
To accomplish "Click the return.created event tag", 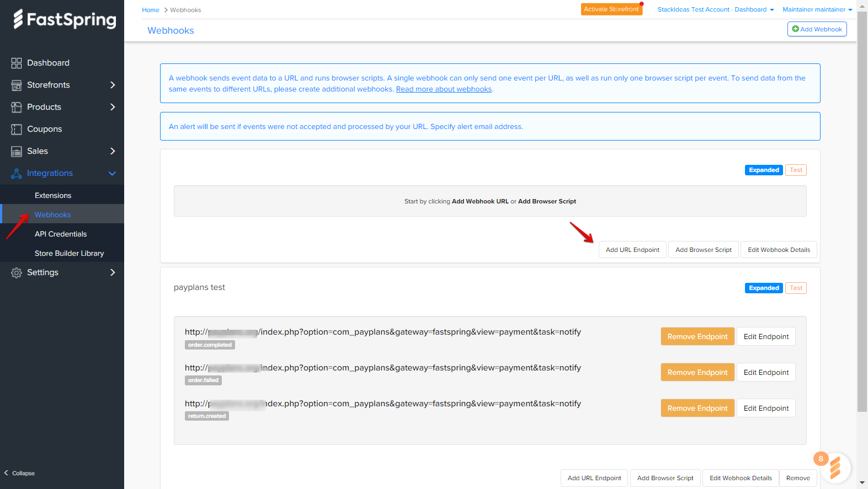I will [207, 416].
